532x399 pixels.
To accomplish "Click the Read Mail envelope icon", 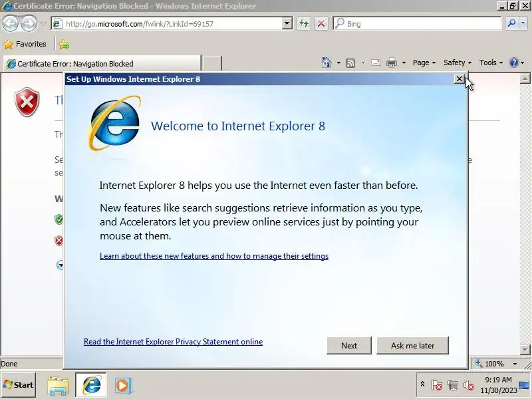I will pyautogui.click(x=376, y=63).
